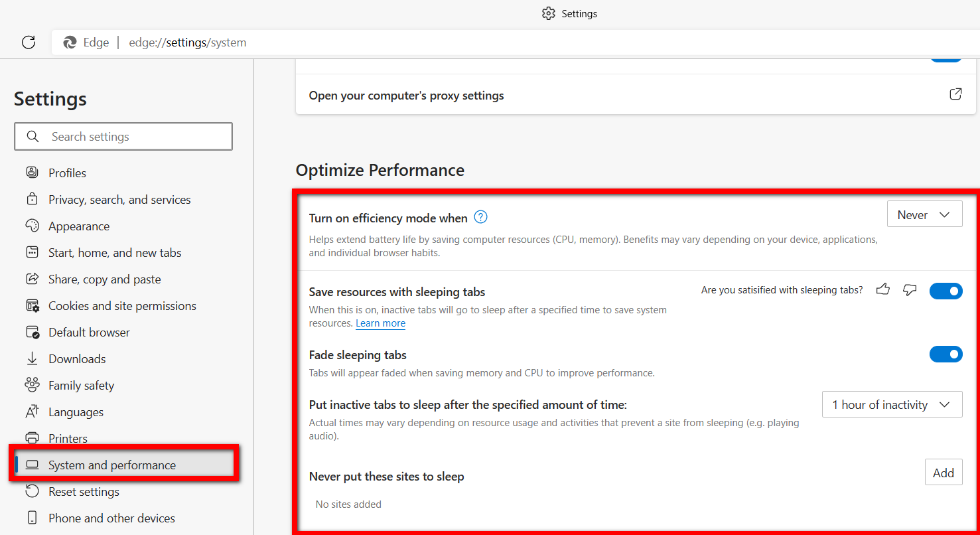Open Family safety settings
Image resolution: width=980 pixels, height=535 pixels.
[x=81, y=385]
